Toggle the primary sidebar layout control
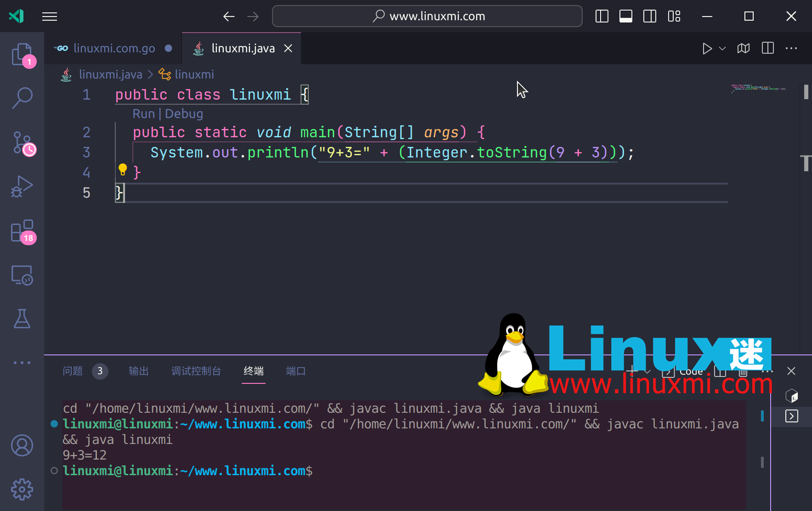 602,16
